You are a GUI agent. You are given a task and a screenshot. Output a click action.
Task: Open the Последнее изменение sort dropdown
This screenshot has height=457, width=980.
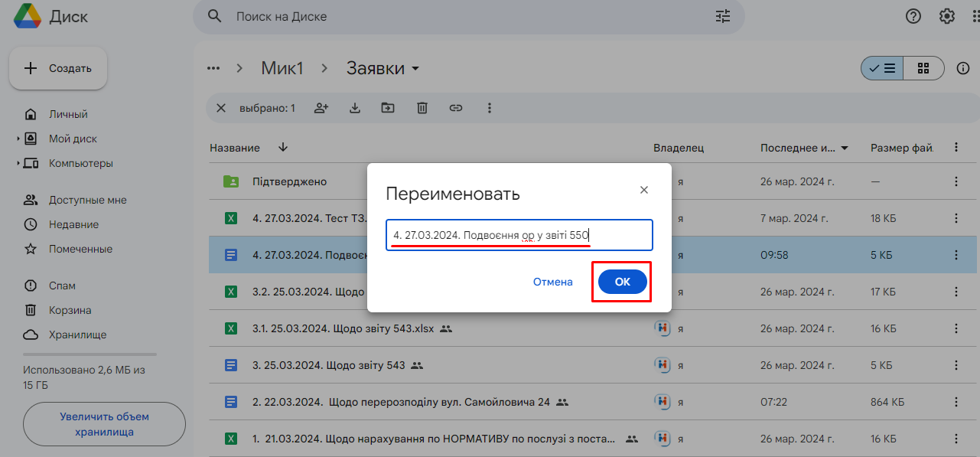click(x=845, y=148)
